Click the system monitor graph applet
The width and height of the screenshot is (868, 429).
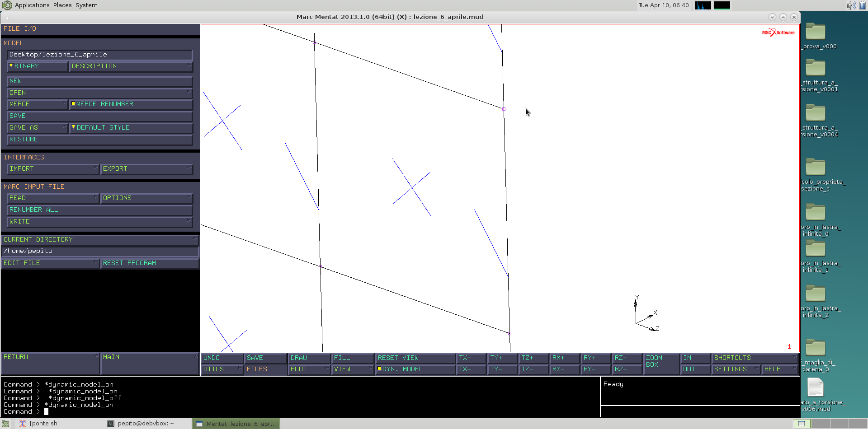(703, 5)
